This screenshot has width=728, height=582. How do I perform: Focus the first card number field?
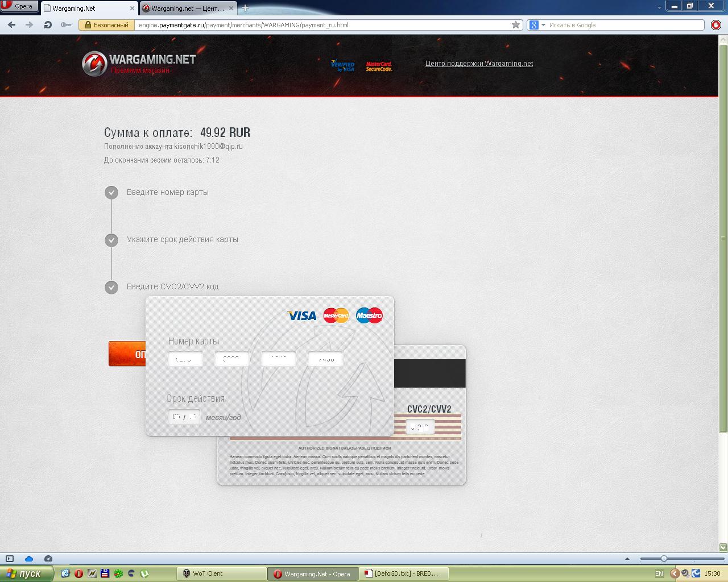click(x=185, y=359)
